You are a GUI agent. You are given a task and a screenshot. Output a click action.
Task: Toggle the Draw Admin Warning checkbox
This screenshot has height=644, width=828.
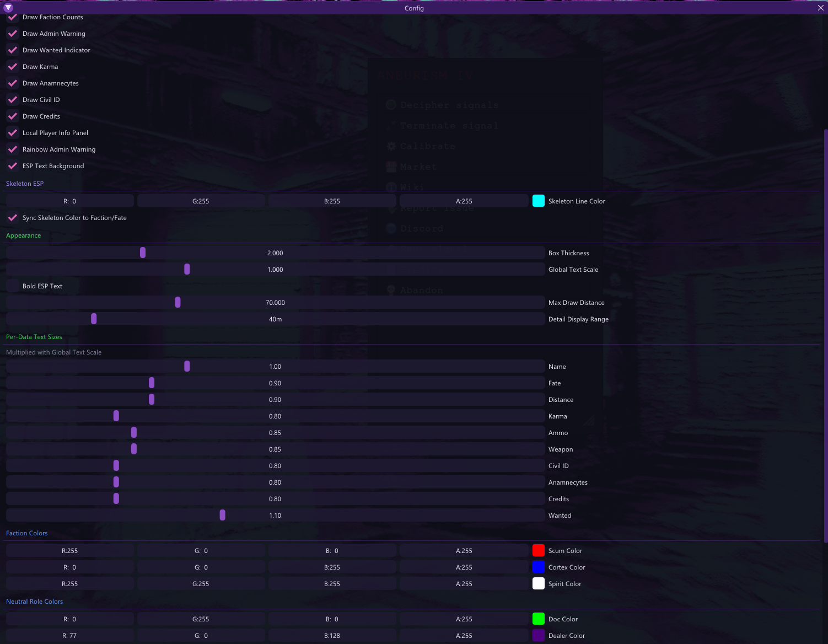coord(13,34)
